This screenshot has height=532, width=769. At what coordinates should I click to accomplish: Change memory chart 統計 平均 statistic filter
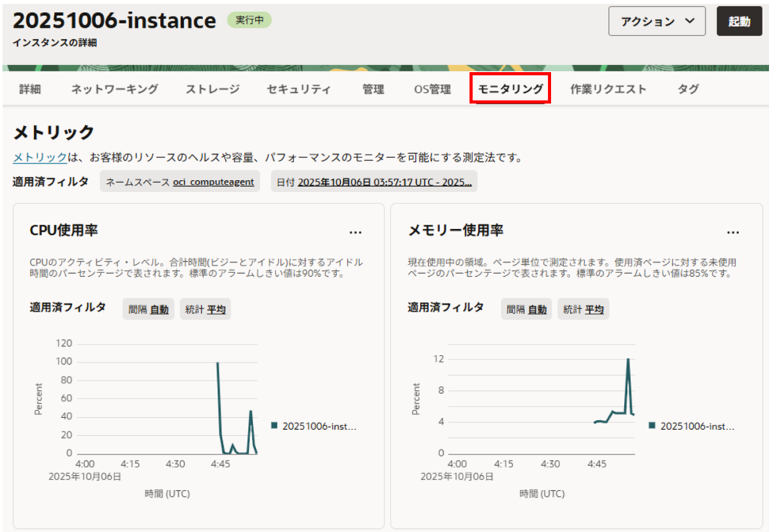click(583, 309)
